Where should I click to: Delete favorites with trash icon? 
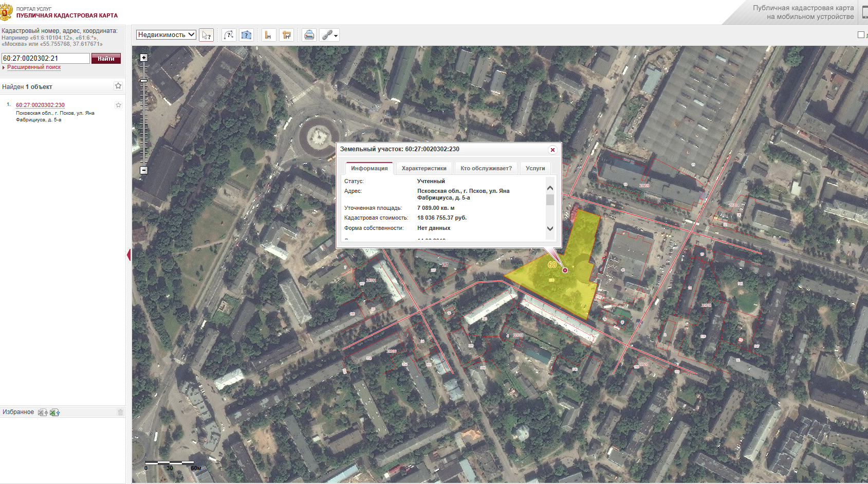[x=120, y=412]
